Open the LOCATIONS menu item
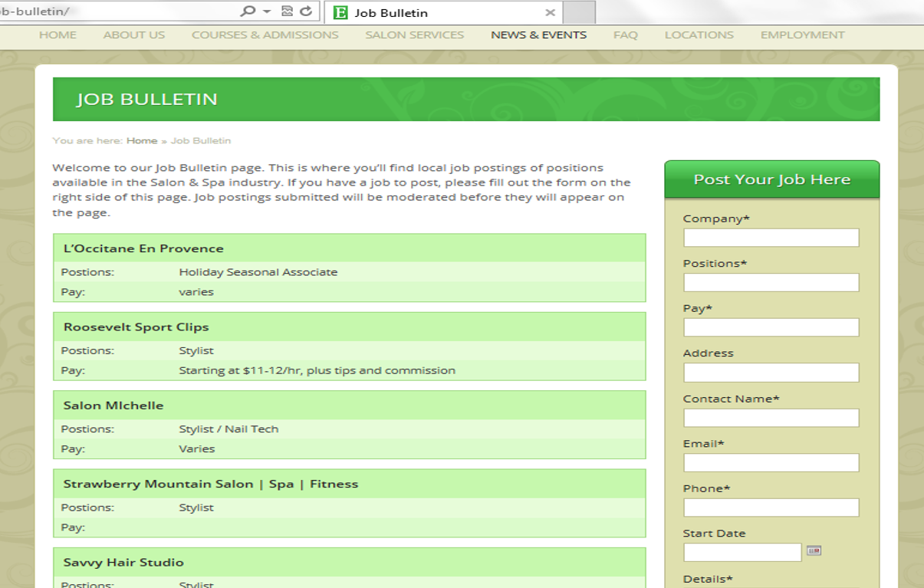This screenshot has height=588, width=924. (699, 35)
